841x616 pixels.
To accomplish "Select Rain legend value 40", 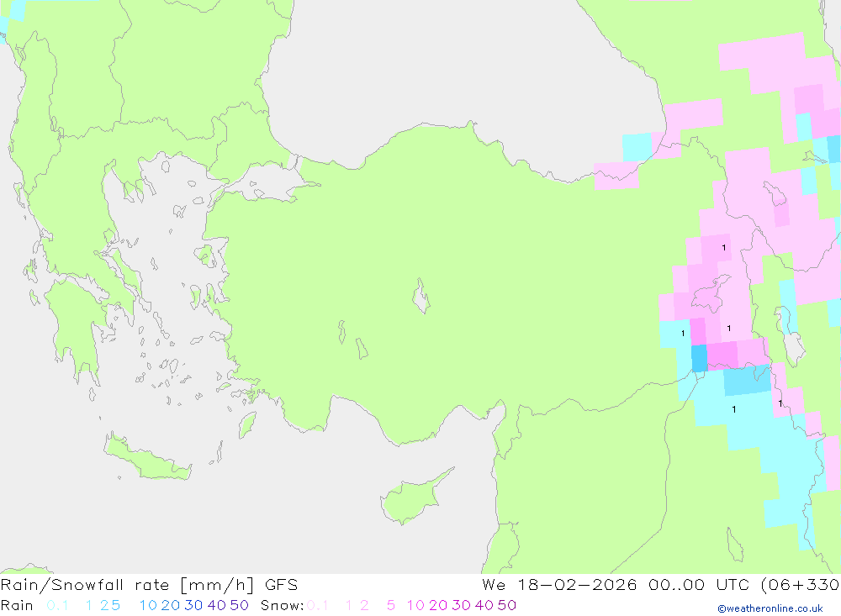I will coord(217,605).
